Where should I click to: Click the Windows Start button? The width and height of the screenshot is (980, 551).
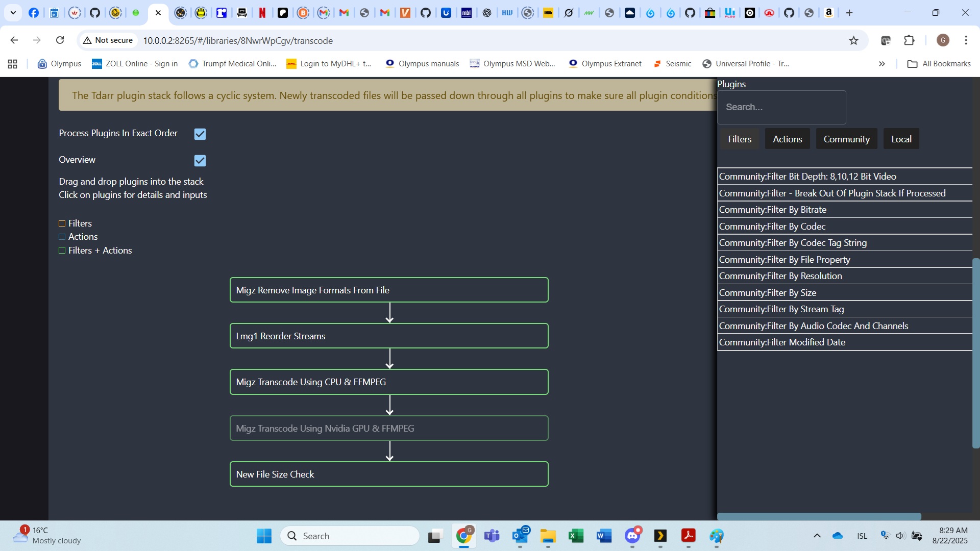[264, 536]
